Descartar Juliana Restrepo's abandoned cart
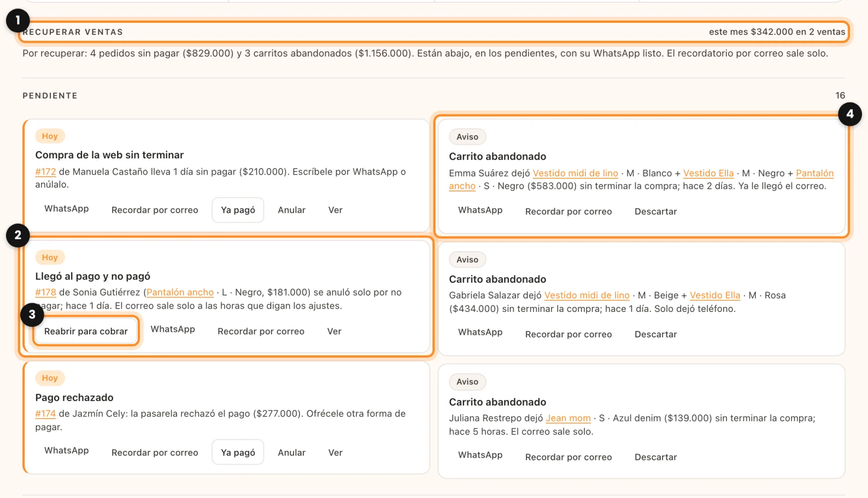This screenshot has height=498, width=868. [x=655, y=457]
